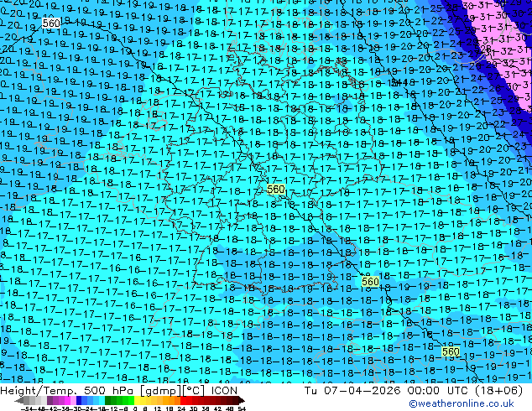Screen dimensions: 532x411
Task: Click the 'Tu 07-04-2026 00:00 UTC' timestamp
Action: pos(385,391)
